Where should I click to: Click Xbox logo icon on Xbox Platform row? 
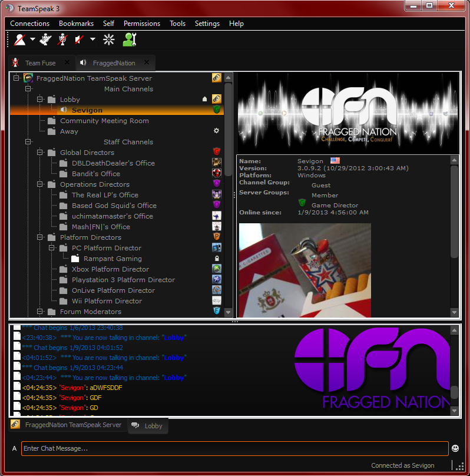coord(217,269)
